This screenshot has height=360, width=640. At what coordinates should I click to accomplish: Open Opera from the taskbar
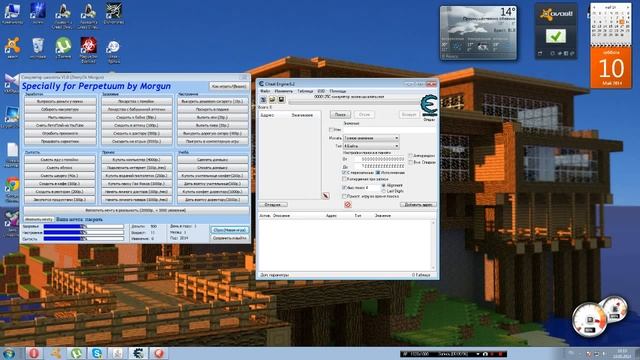point(34,353)
